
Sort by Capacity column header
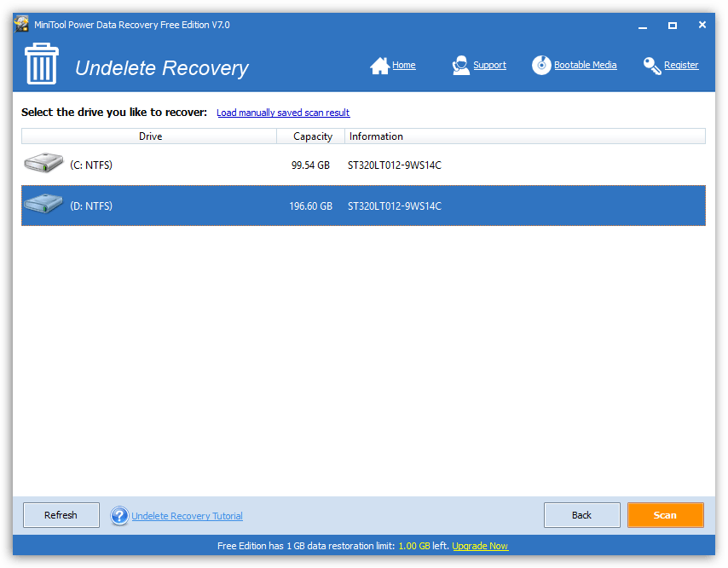[312, 136]
